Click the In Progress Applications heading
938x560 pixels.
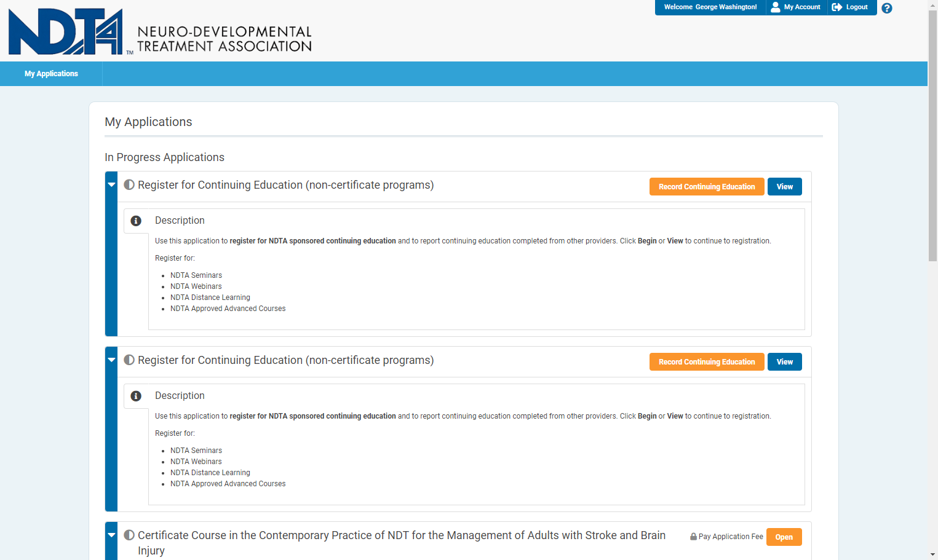[x=164, y=157]
